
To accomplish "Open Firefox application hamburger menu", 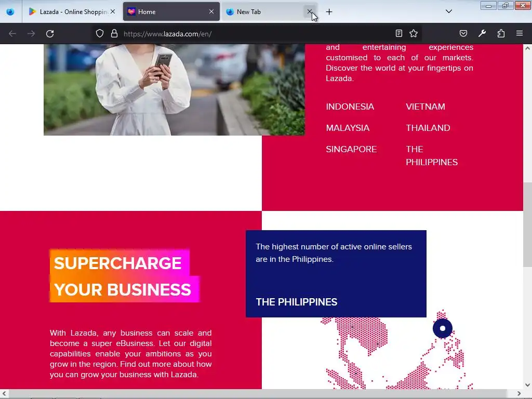I will point(520,33).
